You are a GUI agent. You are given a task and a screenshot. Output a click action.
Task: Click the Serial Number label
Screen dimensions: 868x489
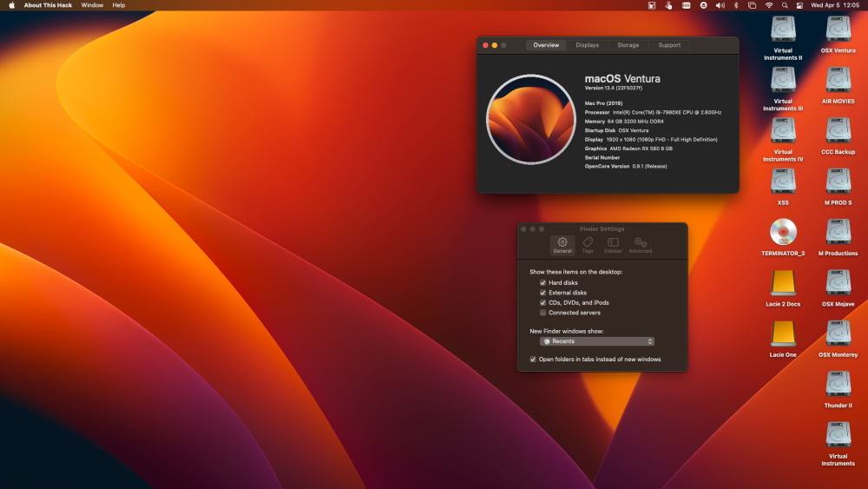point(602,158)
